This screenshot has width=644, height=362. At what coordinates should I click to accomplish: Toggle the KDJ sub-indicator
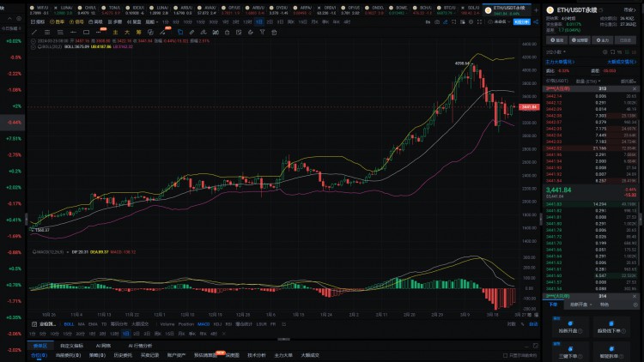[218, 324]
